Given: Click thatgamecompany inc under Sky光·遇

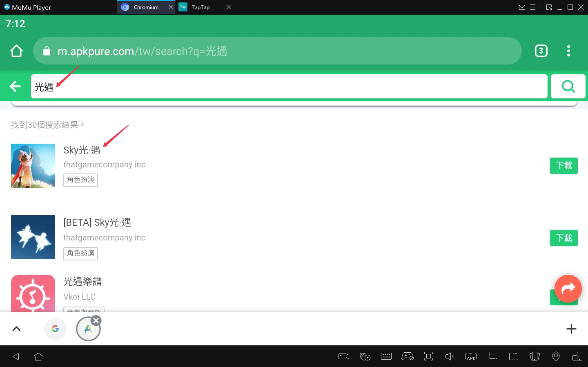Looking at the screenshot, I should tap(104, 165).
